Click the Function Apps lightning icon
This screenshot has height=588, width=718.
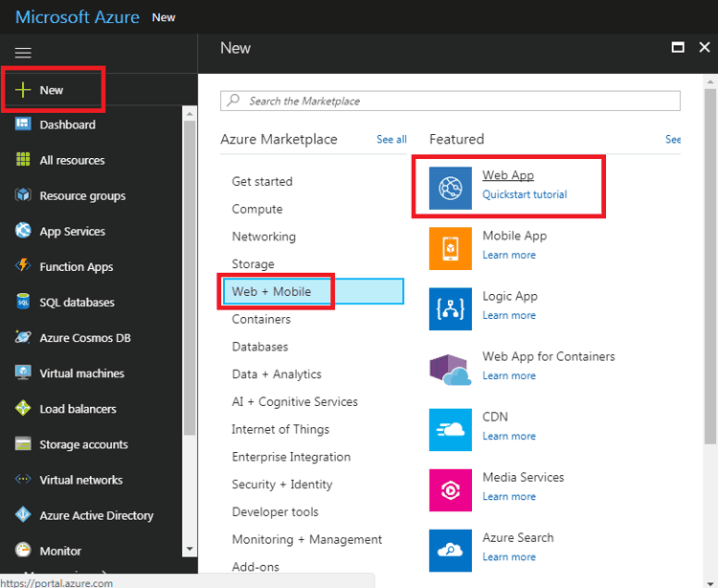[x=23, y=265]
